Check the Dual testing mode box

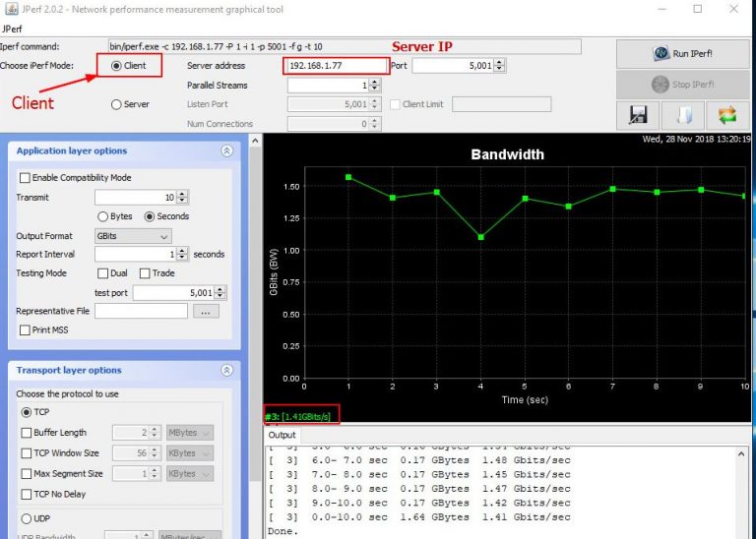(x=102, y=273)
